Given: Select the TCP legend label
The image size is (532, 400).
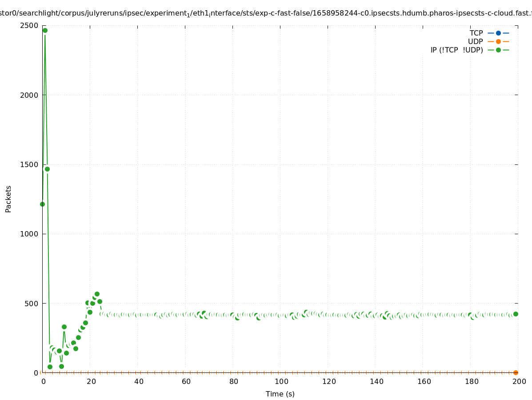Looking at the screenshot, I should coord(476,33).
